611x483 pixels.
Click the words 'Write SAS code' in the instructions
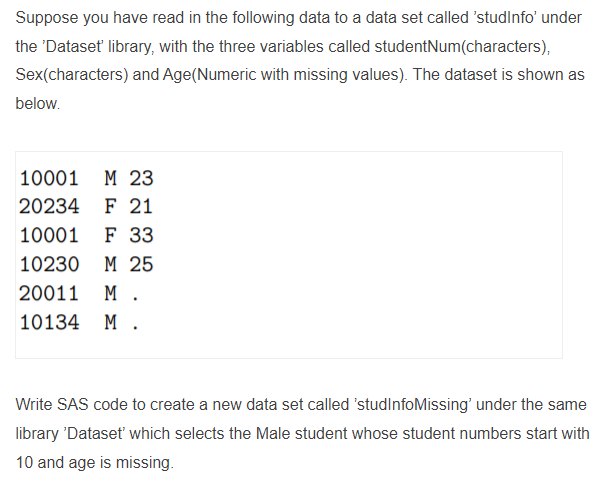tap(71, 405)
